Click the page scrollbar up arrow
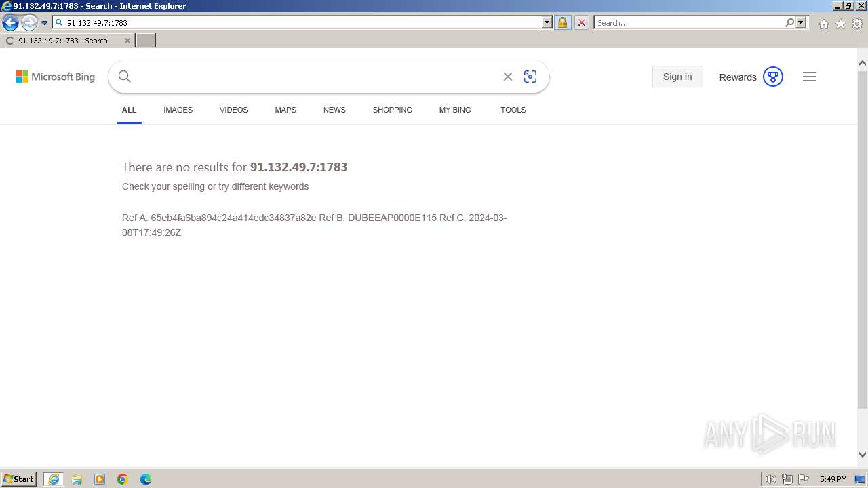This screenshot has height=488, width=868. tap(863, 63)
